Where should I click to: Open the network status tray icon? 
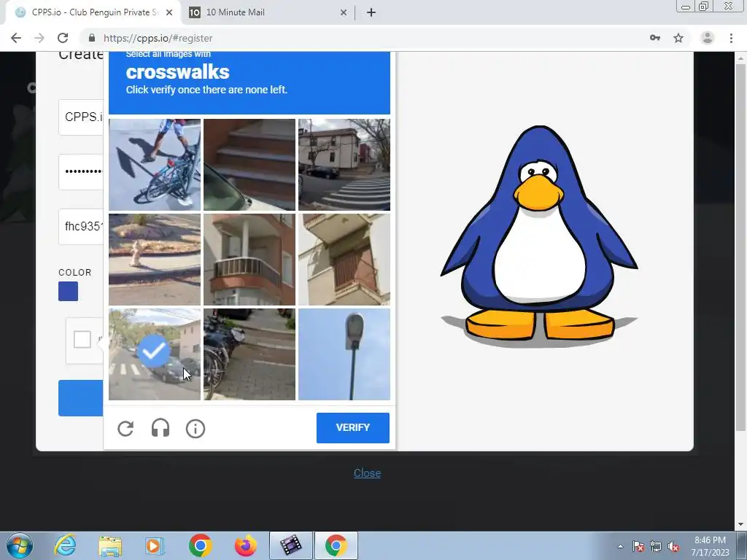click(656, 546)
